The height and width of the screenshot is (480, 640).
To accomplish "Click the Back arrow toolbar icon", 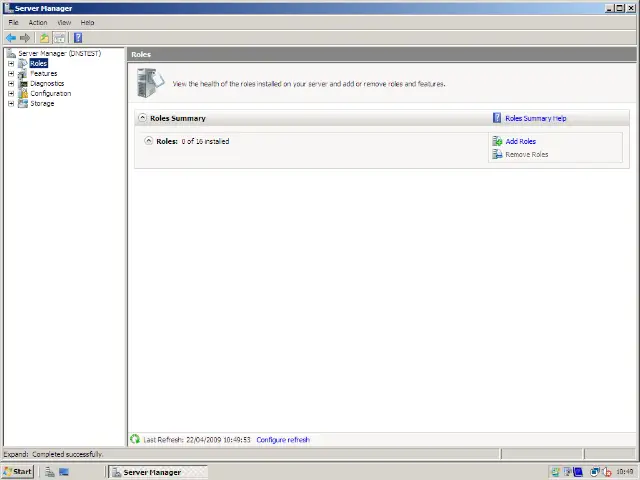I will (11, 38).
